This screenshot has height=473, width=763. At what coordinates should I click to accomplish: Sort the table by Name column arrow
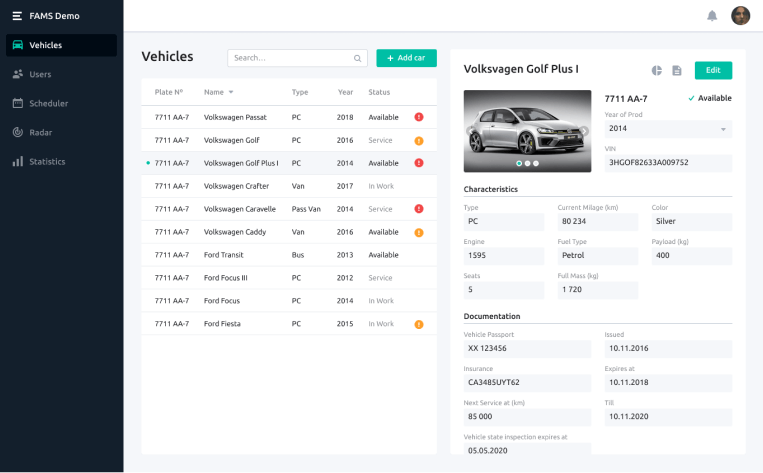[x=231, y=92]
